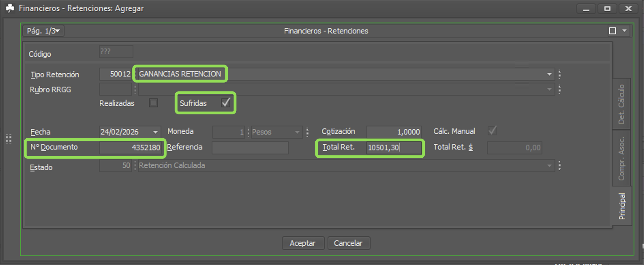The image size is (644, 265).
Task: Uncheck the Sufridas checkbox
Action: pyautogui.click(x=226, y=103)
